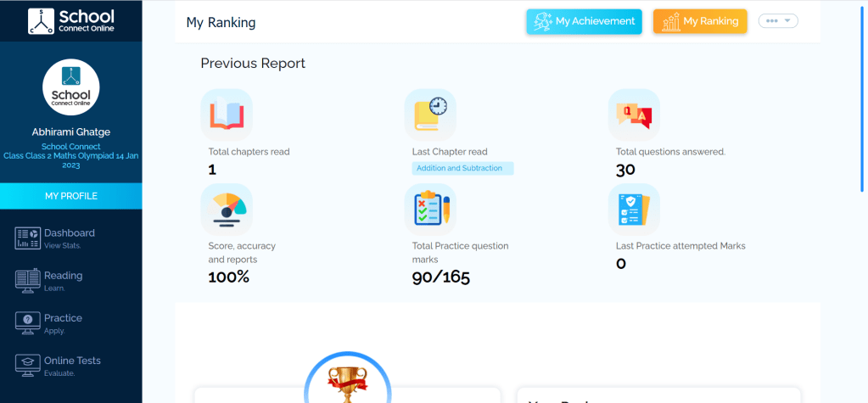
Task: Click the Total questions answered Q&A icon
Action: (x=634, y=115)
